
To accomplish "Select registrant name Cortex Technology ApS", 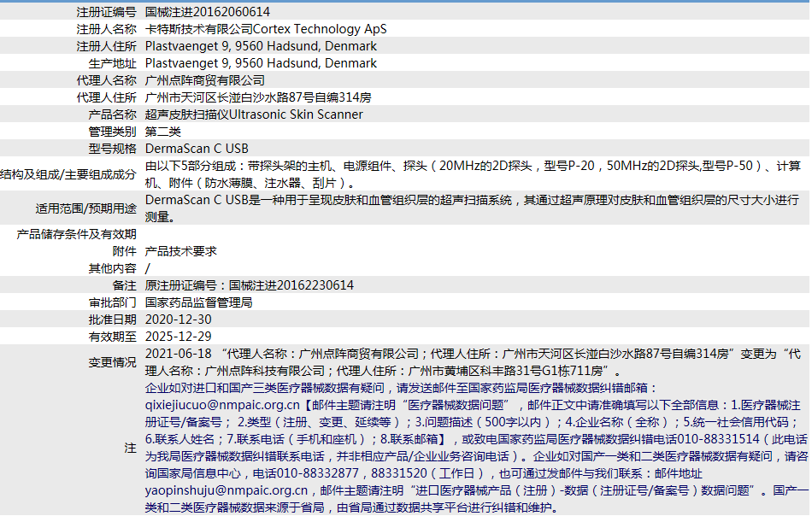I will click(x=320, y=29).
